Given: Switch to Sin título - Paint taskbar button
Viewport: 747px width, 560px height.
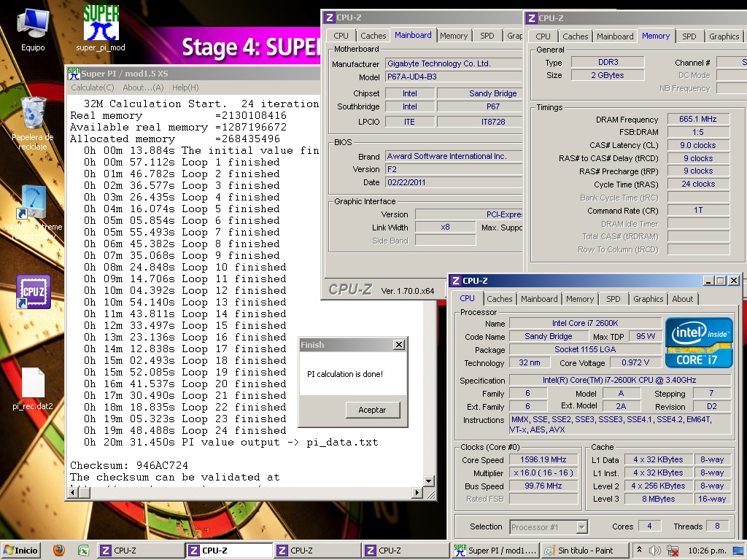Looking at the screenshot, I should point(584,550).
